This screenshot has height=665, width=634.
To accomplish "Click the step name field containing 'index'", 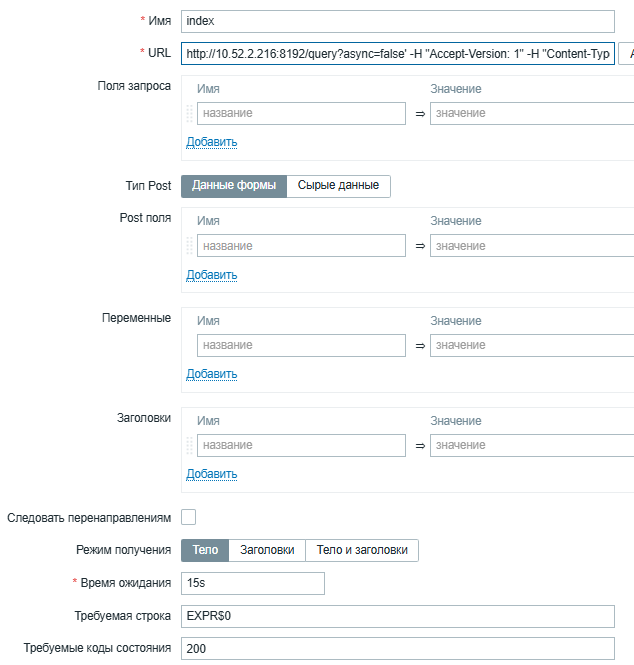I will pyautogui.click(x=397, y=22).
